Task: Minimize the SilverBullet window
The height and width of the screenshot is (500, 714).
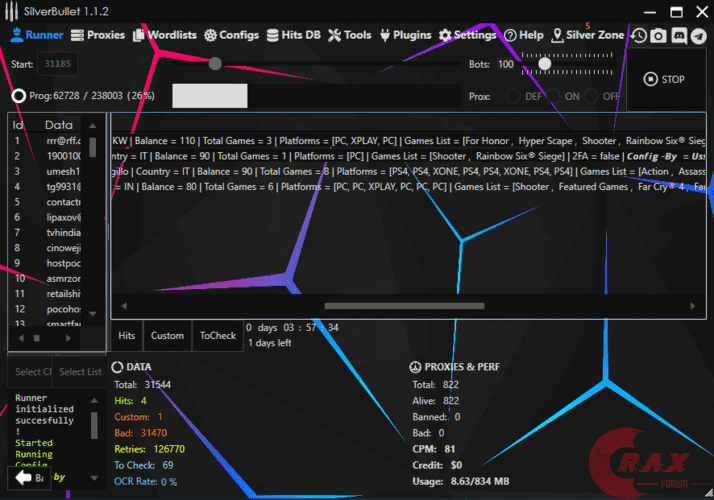Action: (x=650, y=12)
